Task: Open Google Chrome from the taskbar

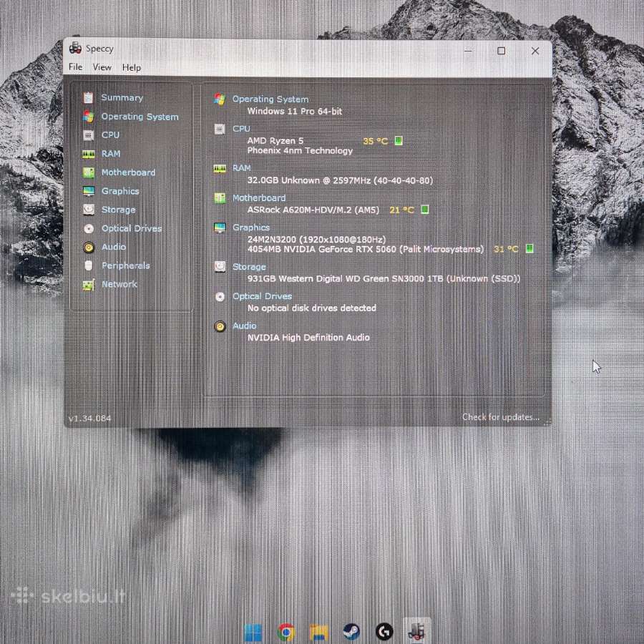Action: 286,633
